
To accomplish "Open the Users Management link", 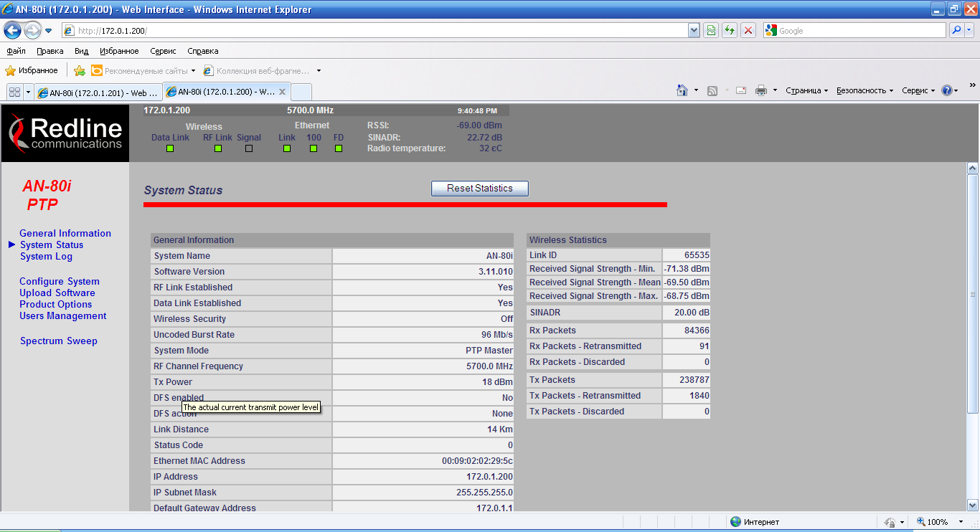I will tap(63, 315).
